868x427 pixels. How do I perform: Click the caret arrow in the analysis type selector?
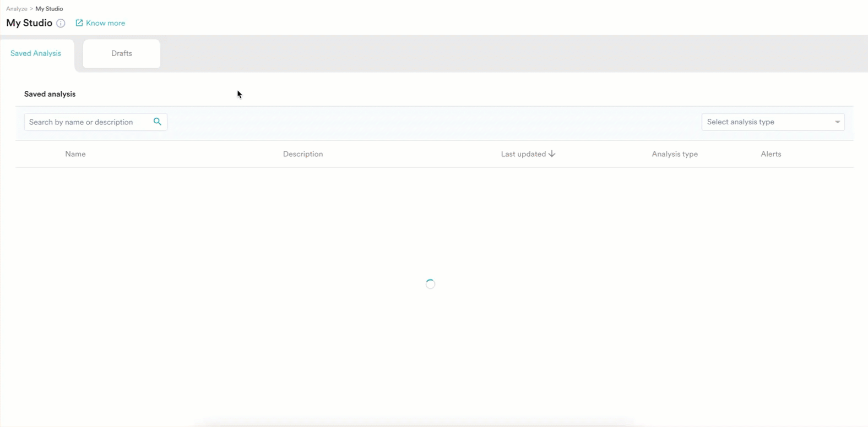click(837, 122)
